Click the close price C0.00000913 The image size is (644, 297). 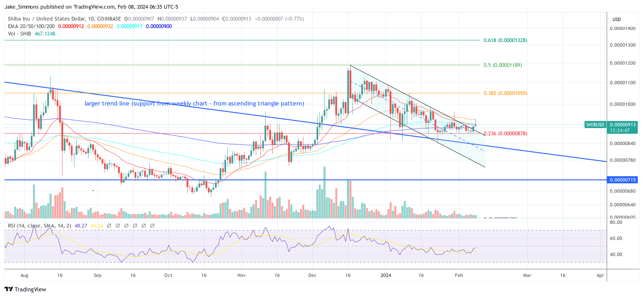pos(237,19)
